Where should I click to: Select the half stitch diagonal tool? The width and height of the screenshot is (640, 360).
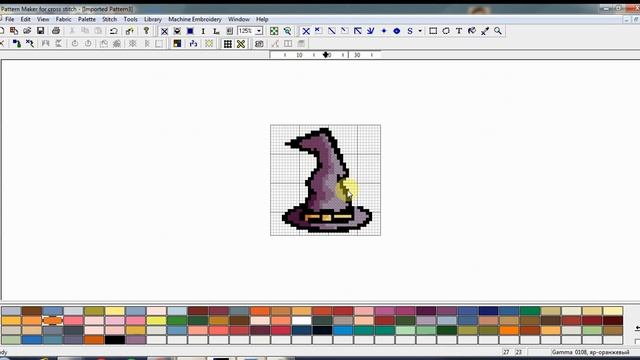pyautogui.click(x=331, y=31)
